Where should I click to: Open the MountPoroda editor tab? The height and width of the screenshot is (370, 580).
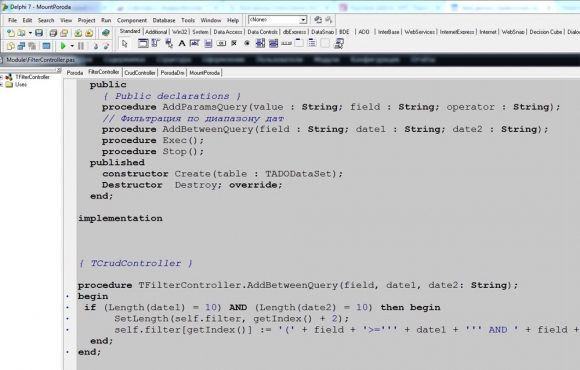coord(205,73)
